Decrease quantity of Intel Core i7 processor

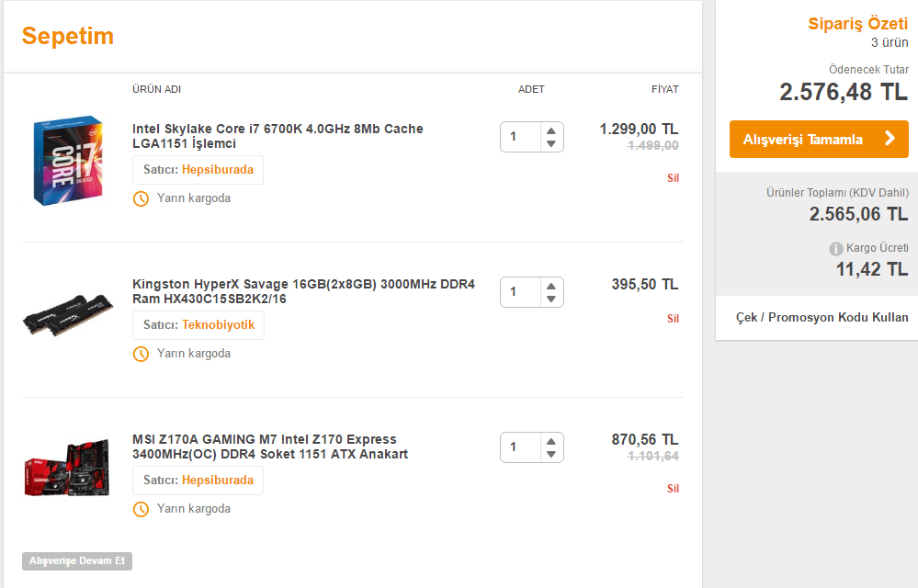[550, 144]
